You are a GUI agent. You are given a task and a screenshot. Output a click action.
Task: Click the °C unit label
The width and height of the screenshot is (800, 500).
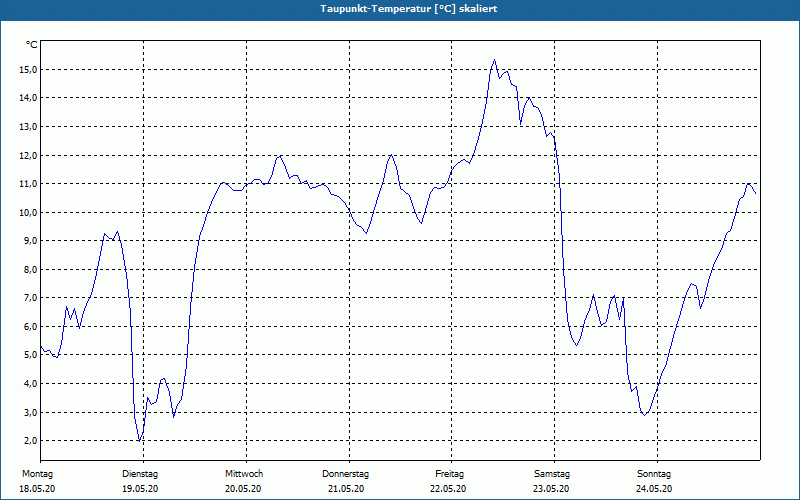[x=31, y=45]
